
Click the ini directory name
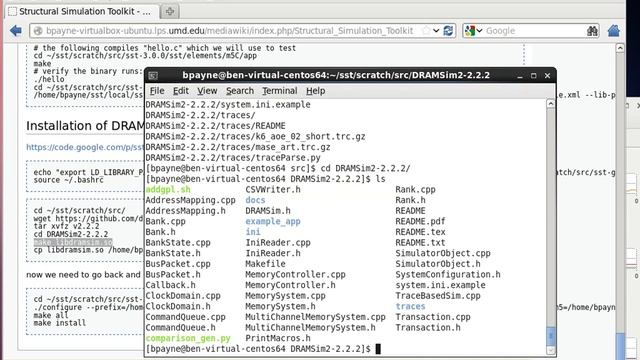tap(253, 232)
